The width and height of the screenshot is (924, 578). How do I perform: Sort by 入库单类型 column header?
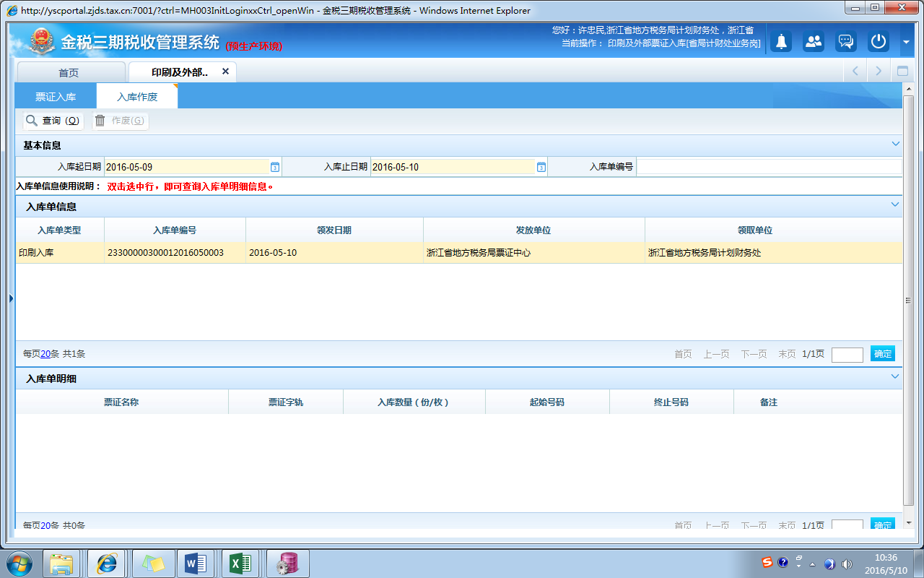[x=60, y=230]
